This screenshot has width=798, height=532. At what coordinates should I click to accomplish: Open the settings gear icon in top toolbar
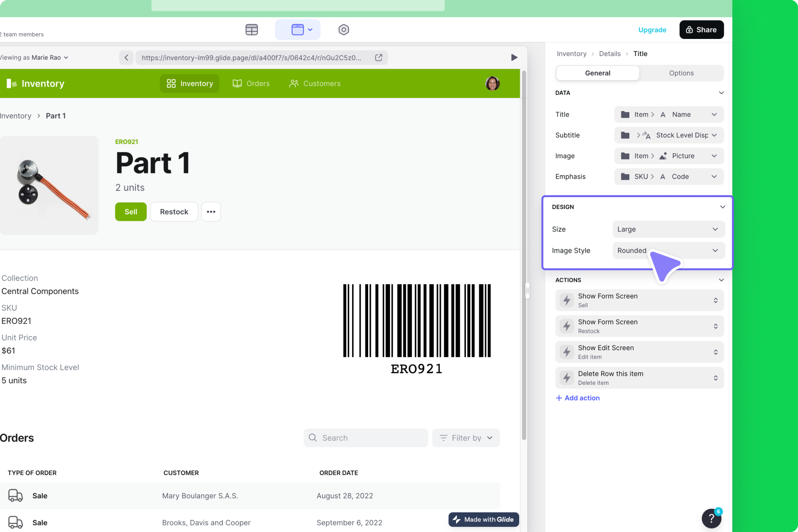pos(343,29)
